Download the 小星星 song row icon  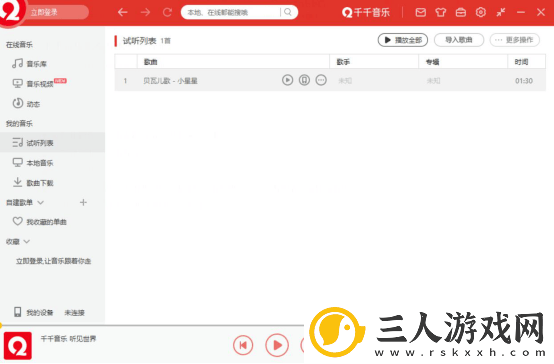point(304,80)
